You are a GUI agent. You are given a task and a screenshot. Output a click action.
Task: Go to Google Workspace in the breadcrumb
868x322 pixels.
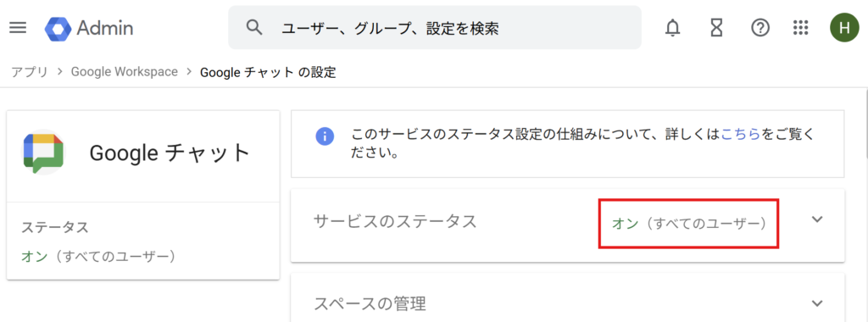pyautogui.click(x=125, y=72)
